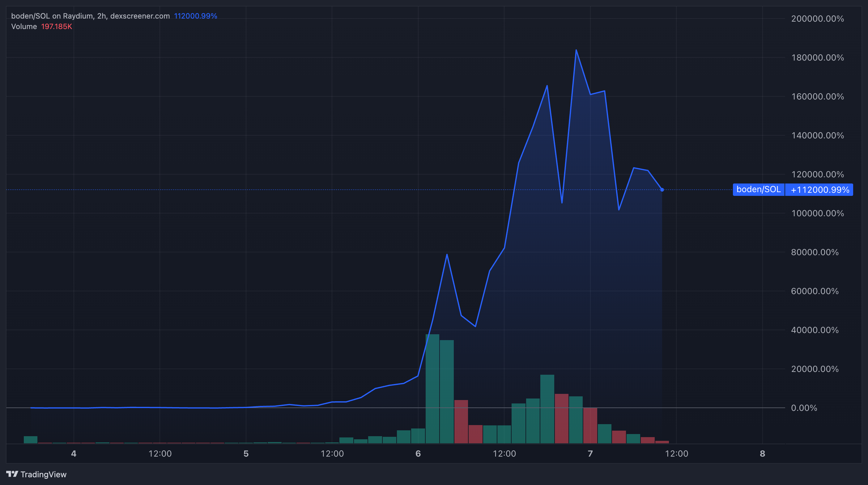Click the first red volume bar after day 6
Screen dimensions: 868x485
click(x=461, y=421)
